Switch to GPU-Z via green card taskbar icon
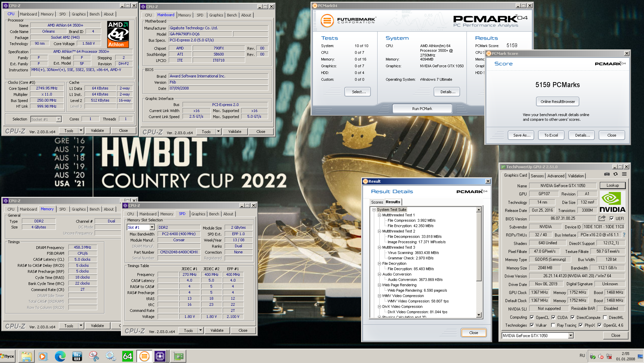The image size is (644, 363). coord(179,356)
